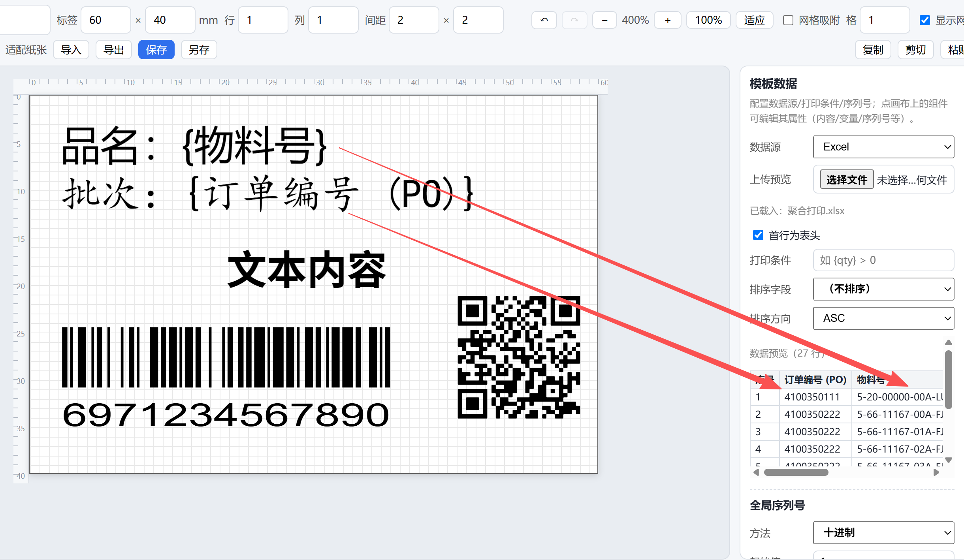Click the 剪切 cut button
964x560 pixels.
pyautogui.click(x=916, y=50)
